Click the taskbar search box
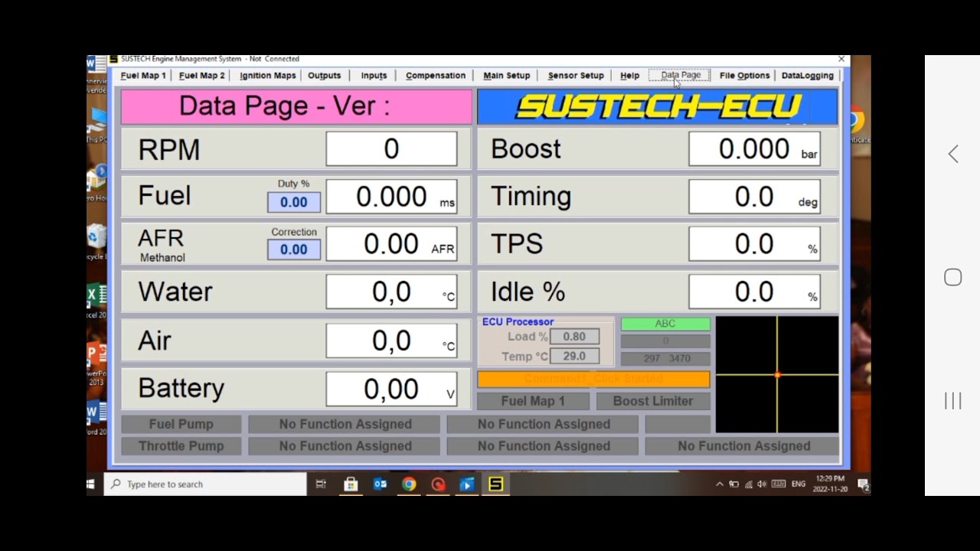980x551 pixels. coord(205,484)
